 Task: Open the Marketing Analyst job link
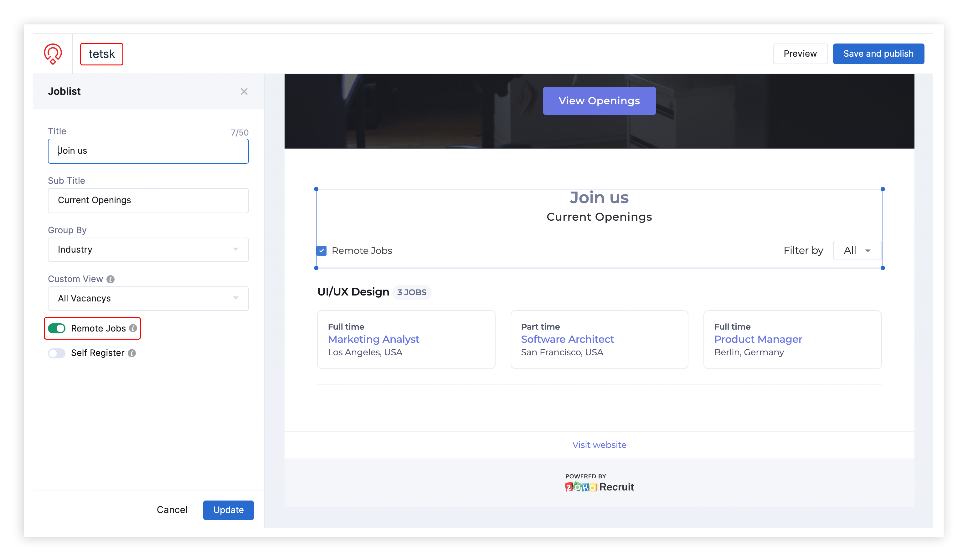click(373, 339)
